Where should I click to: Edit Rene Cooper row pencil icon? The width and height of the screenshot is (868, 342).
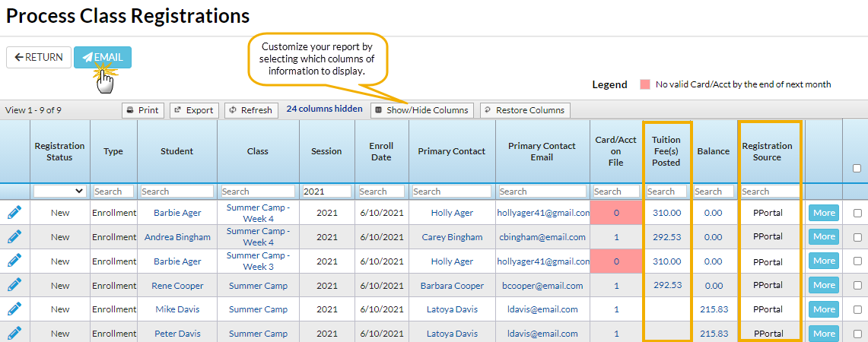click(14, 286)
